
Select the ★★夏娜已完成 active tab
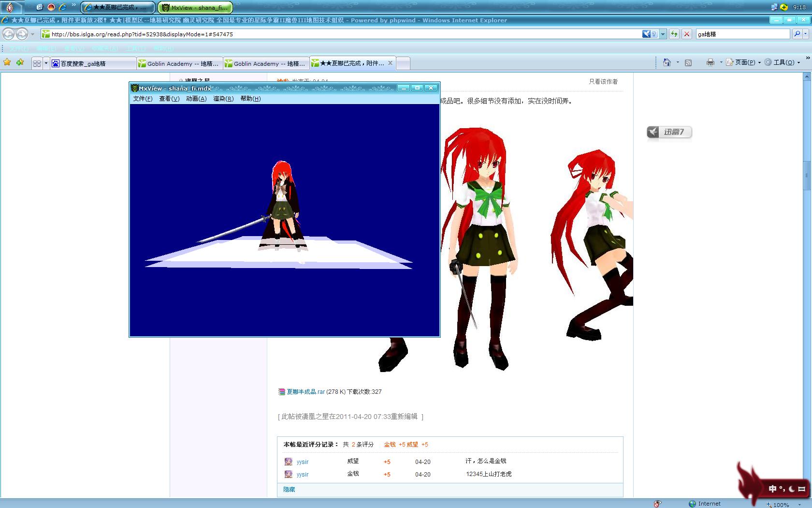coord(352,63)
